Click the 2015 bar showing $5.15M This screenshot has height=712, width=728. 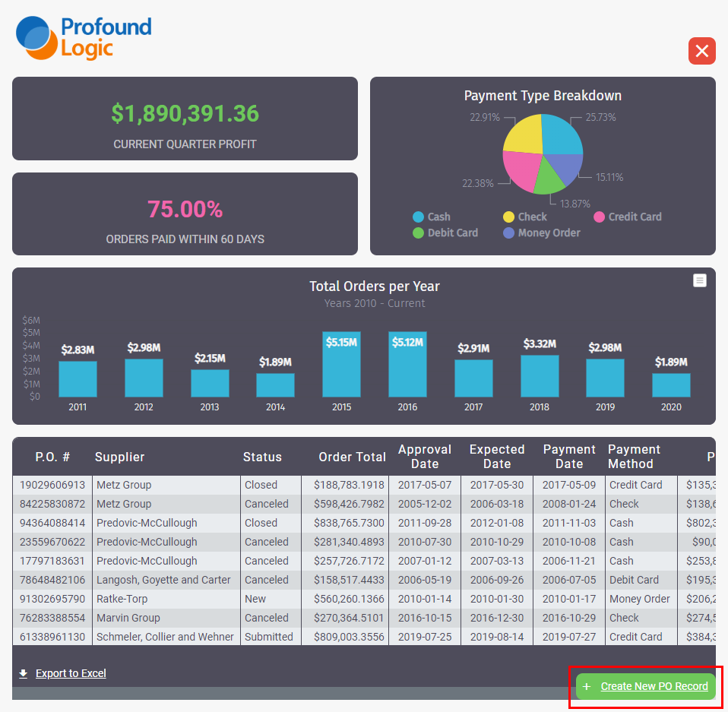(341, 364)
